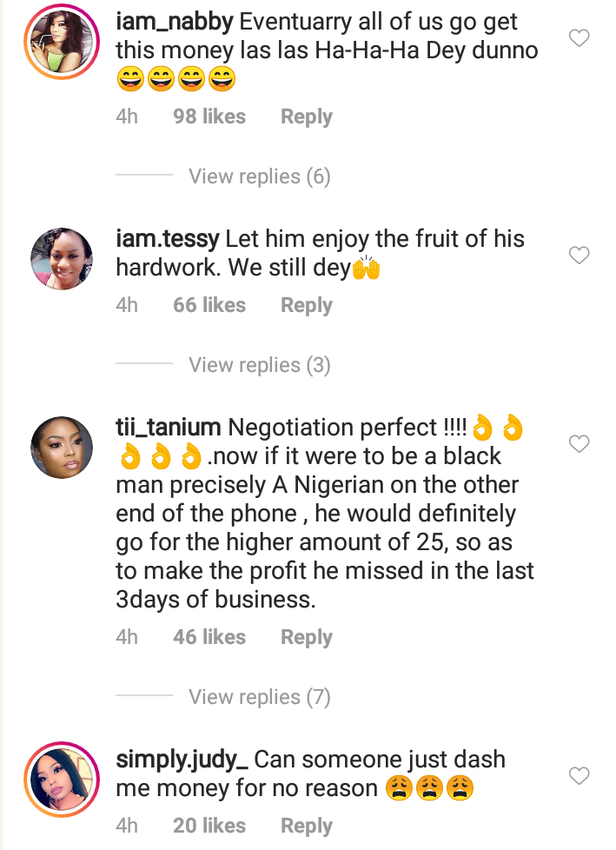Reply to iam_nabby's comment

pyautogui.click(x=306, y=116)
